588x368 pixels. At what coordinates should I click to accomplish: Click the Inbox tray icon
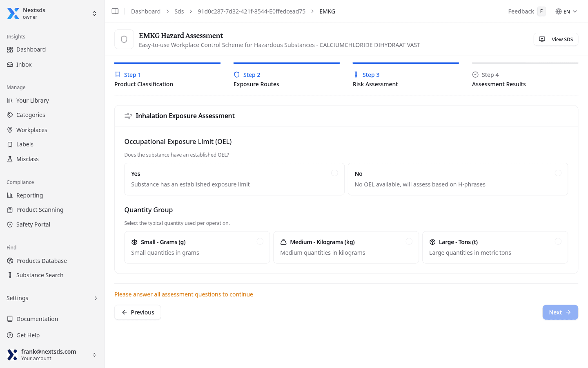pyautogui.click(x=10, y=65)
